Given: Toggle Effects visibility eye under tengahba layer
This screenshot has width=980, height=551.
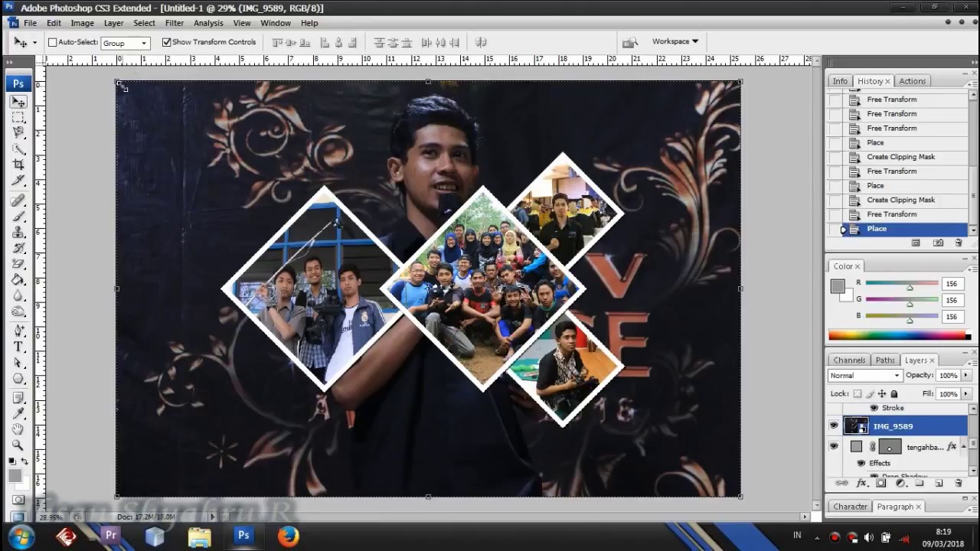Looking at the screenshot, I should [861, 463].
